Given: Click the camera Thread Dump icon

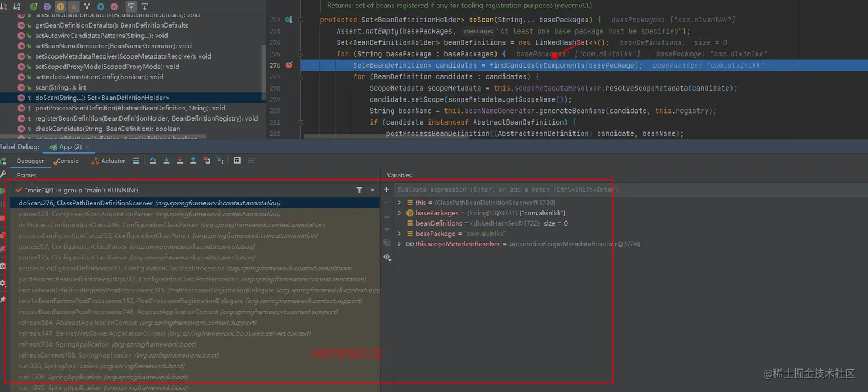Looking at the screenshot, I should [x=3, y=266].
